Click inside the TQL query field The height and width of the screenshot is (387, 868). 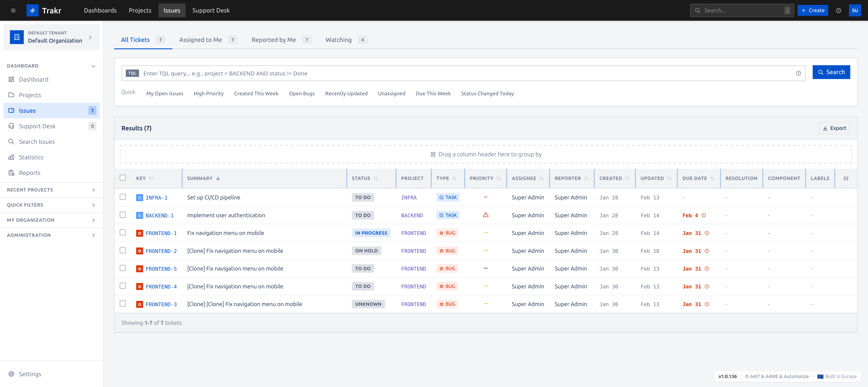(x=337, y=73)
